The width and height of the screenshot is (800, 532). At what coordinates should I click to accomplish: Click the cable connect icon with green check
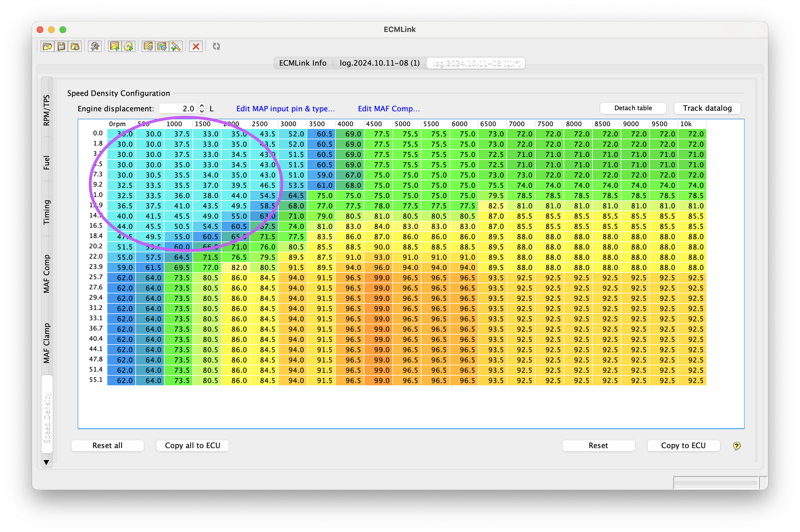176,46
